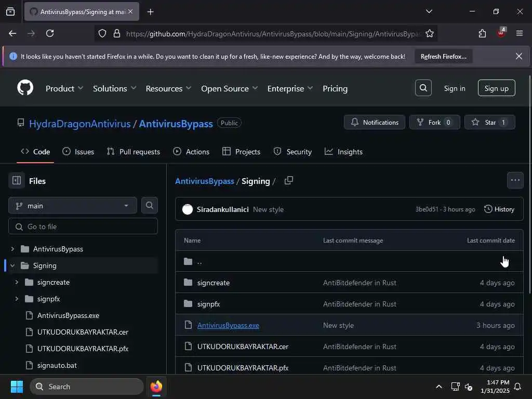
Task: Click the Refresh Firefox… button
Action: pos(443,56)
